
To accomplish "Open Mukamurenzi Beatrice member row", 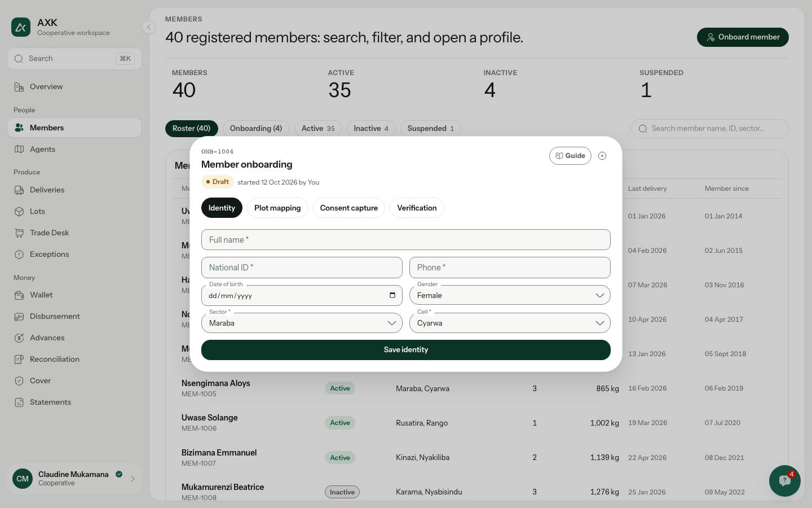I will pyautogui.click(x=477, y=492).
